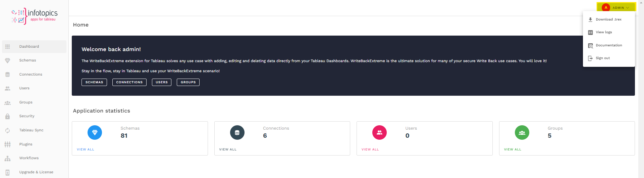The width and height of the screenshot is (644, 178).
Task: Click the Home page heading
Action: point(81,25)
